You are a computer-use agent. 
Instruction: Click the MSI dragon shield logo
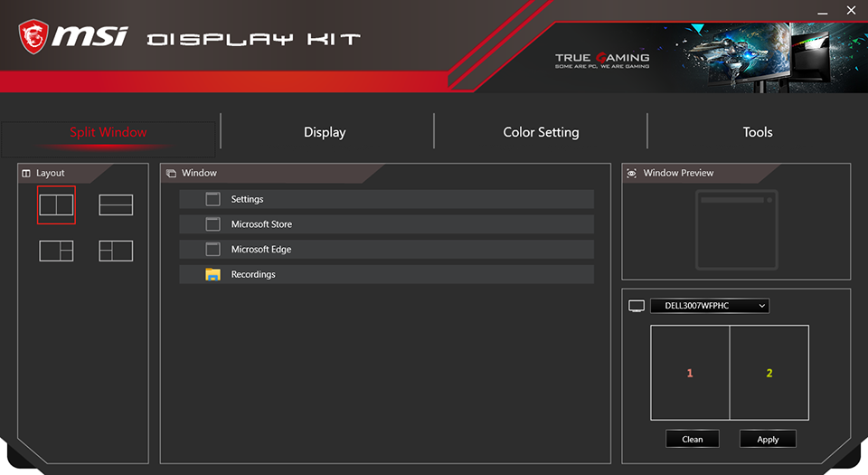33,36
